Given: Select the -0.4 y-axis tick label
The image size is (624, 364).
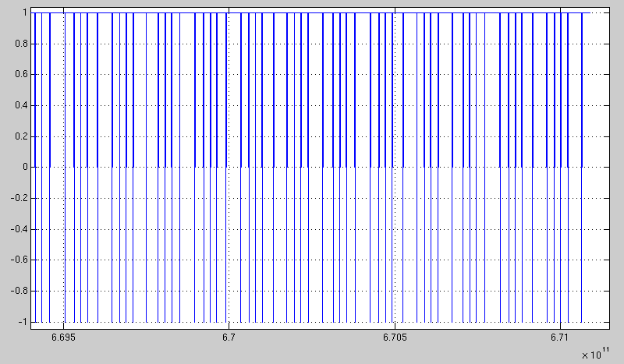Looking at the screenshot, I should coord(18,229).
